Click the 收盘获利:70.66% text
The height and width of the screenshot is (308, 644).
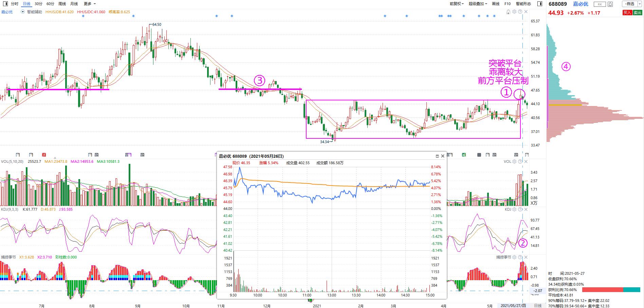tap(563, 279)
